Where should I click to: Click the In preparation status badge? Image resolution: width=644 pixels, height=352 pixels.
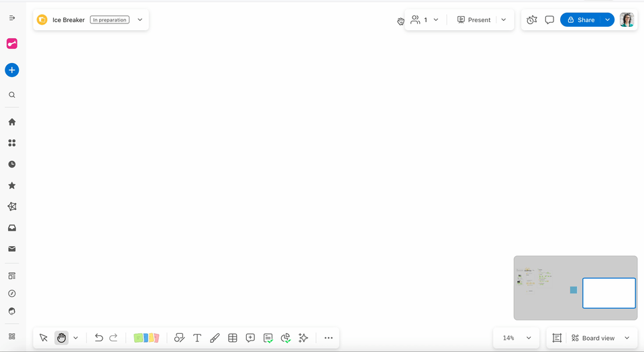pos(109,19)
